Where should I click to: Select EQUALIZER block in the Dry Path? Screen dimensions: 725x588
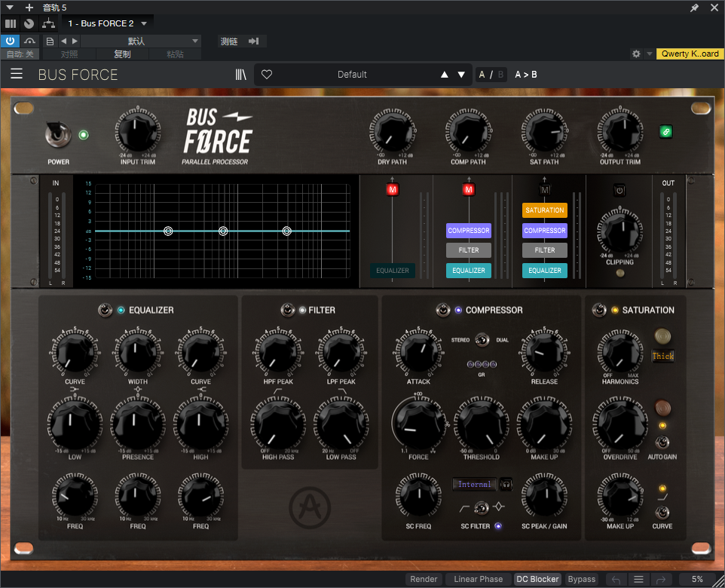point(393,271)
